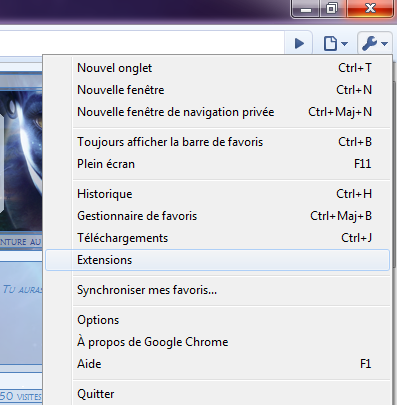The image size is (397, 405).
Task: Select Plein écran
Action: [217, 164]
